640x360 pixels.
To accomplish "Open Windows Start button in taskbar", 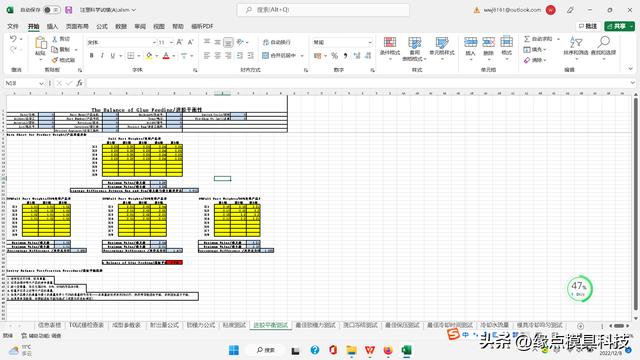I will tap(233, 350).
